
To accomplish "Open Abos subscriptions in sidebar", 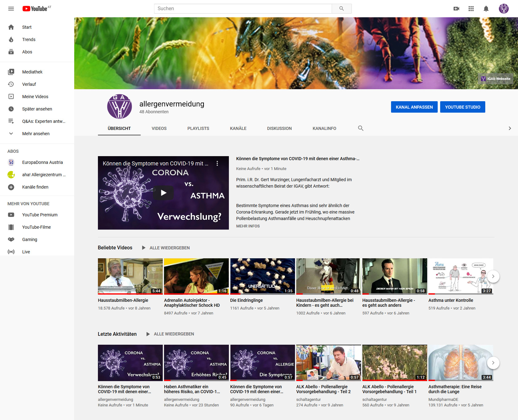I will pos(37,52).
